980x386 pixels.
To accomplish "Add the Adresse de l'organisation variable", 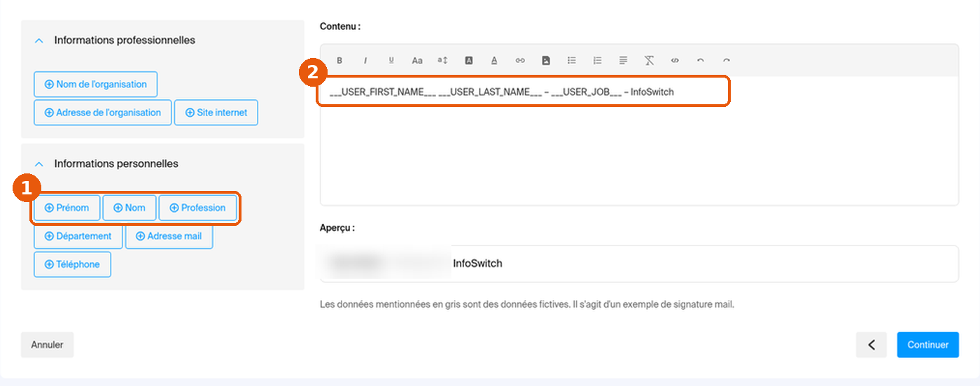I will 103,113.
